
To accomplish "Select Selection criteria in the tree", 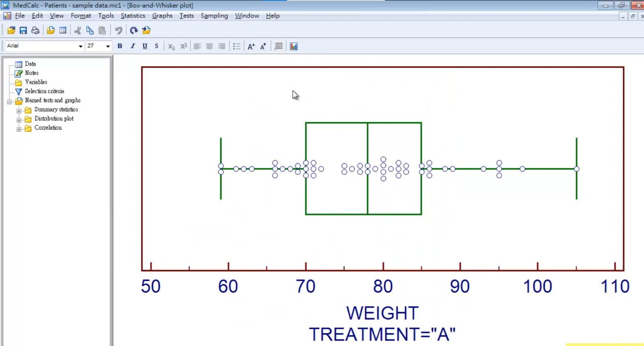I will coord(44,91).
